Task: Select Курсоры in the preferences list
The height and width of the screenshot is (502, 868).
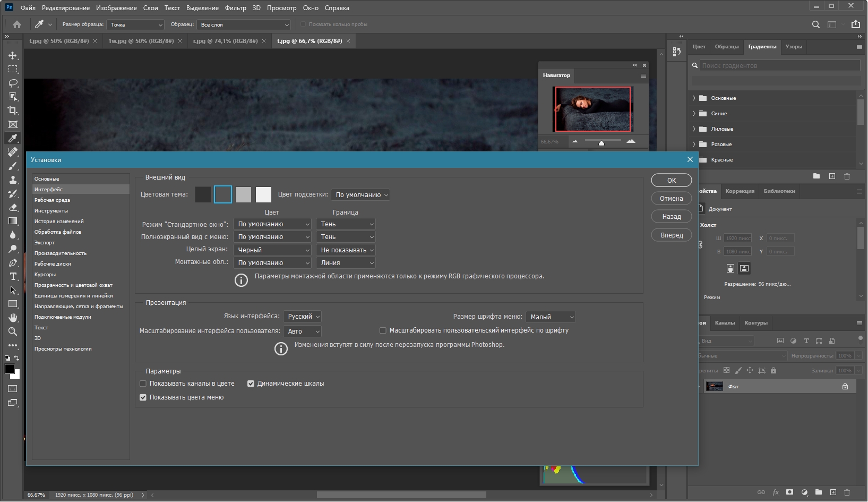Action: click(x=45, y=275)
